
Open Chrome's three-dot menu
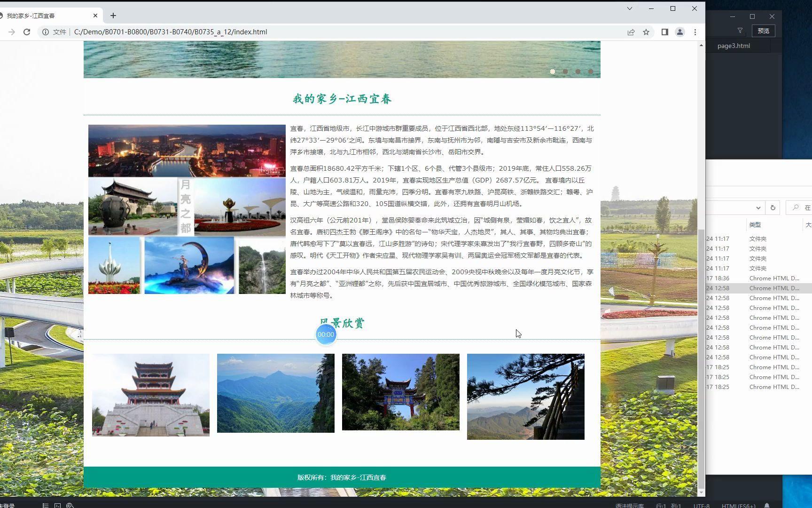(x=695, y=32)
